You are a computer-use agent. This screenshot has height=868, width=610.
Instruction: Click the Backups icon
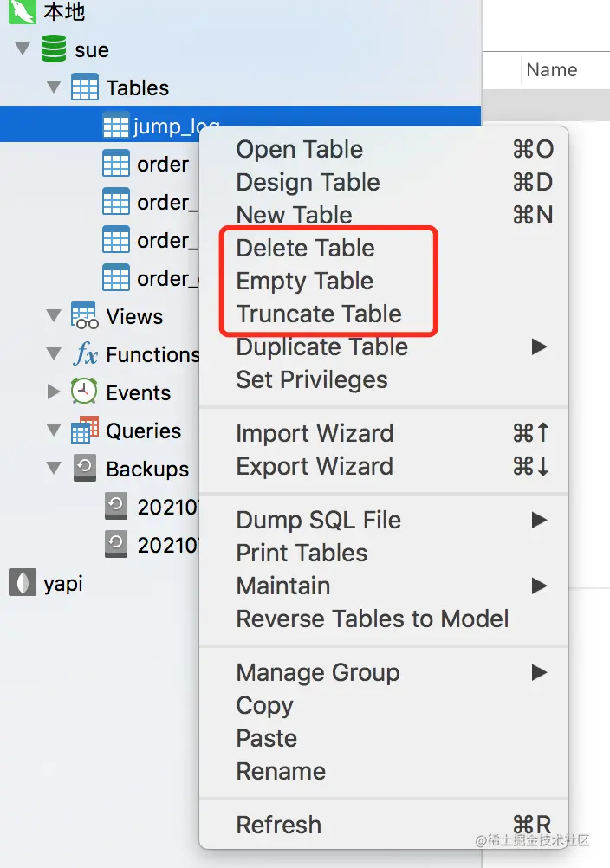(x=85, y=469)
